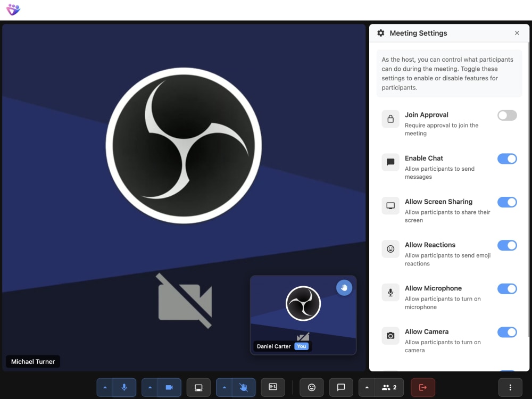This screenshot has width=532, height=399.
Task: Click the host description info box
Action: tap(449, 73)
